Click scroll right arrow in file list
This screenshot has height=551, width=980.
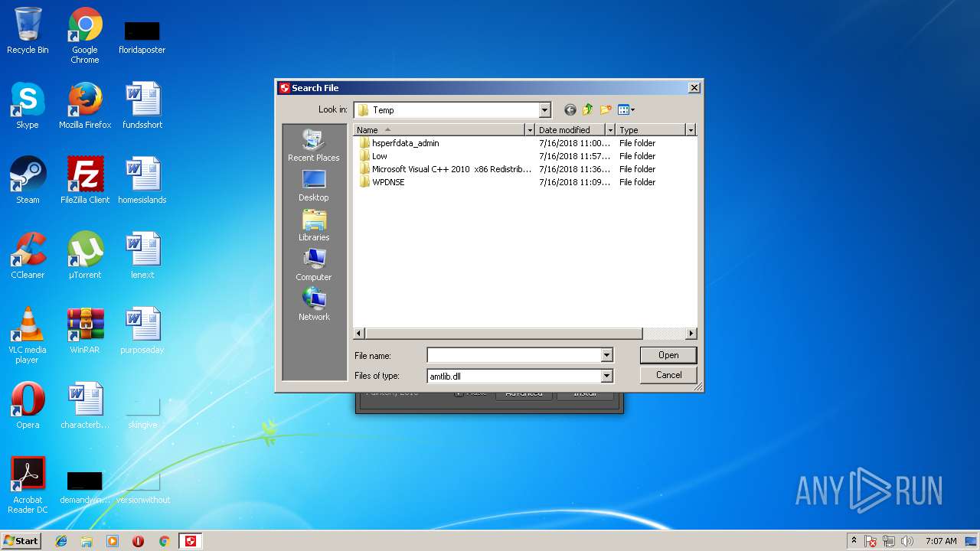click(691, 334)
